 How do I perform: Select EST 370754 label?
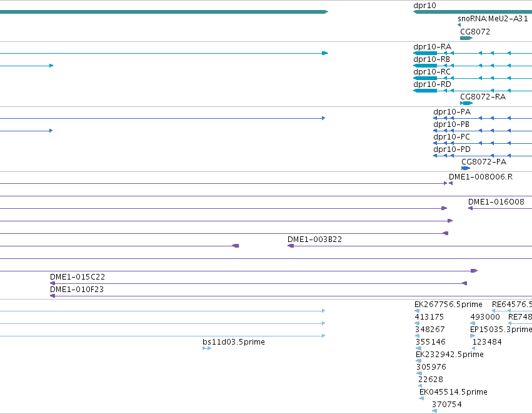(446, 405)
